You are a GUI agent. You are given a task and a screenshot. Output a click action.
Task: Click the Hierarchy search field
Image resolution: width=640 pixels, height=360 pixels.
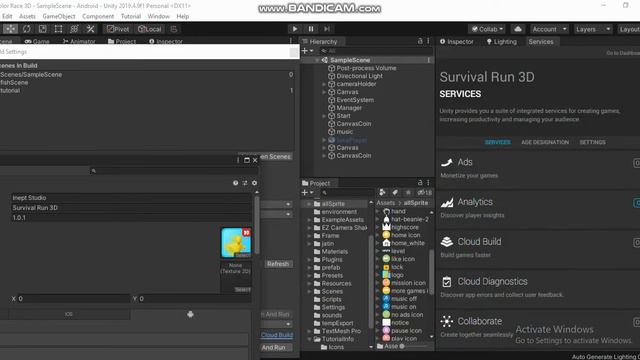[x=375, y=51]
